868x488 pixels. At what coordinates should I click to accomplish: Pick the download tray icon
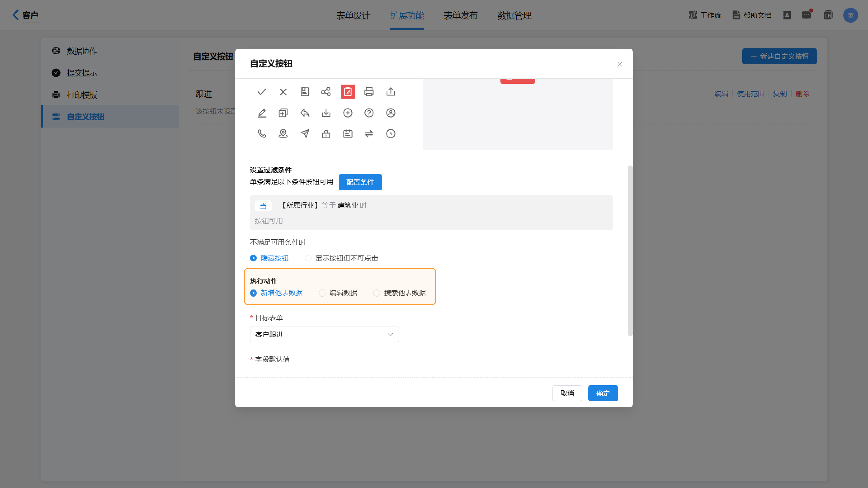326,113
